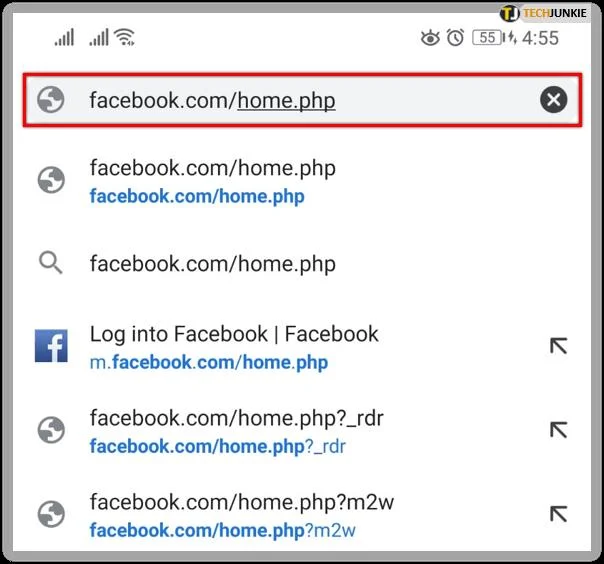Insert Log into Facebook suggestion using arrow icon
Screen dimensions: 604x564
pyautogui.click(x=558, y=346)
